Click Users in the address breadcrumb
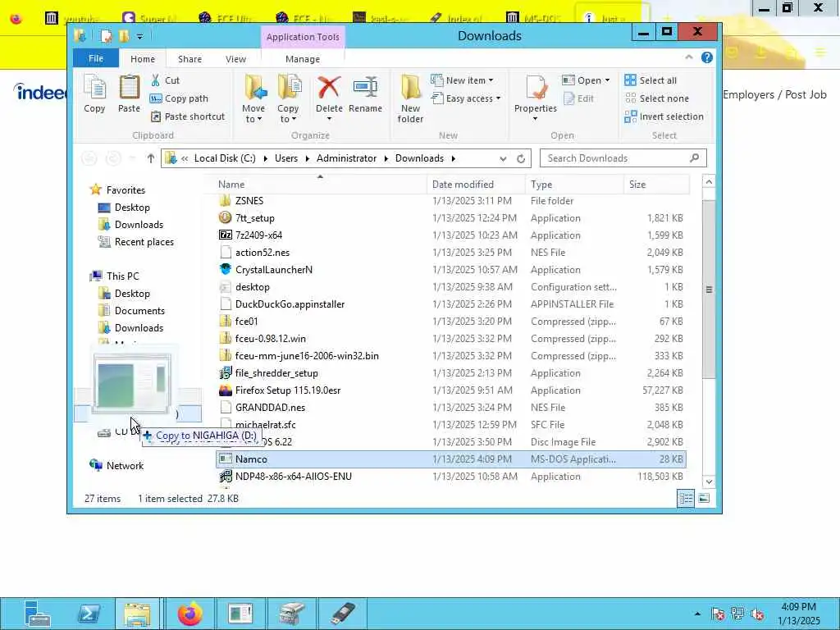This screenshot has height=630, width=840. coord(286,158)
